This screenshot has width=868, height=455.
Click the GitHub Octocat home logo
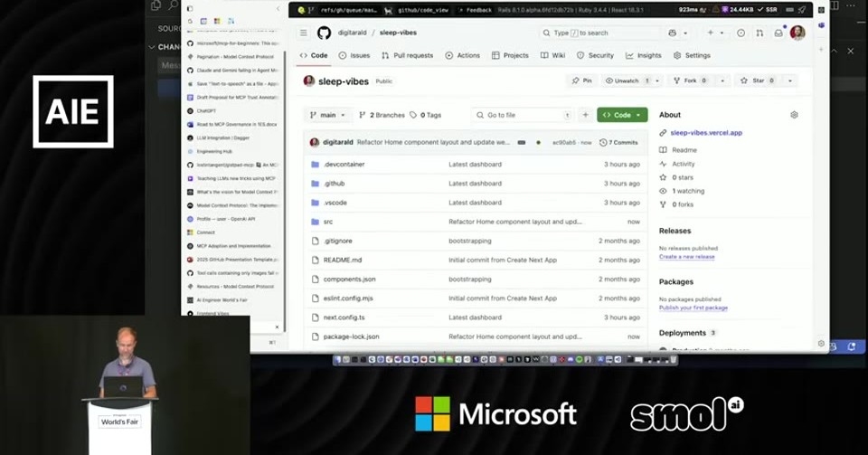click(x=324, y=33)
